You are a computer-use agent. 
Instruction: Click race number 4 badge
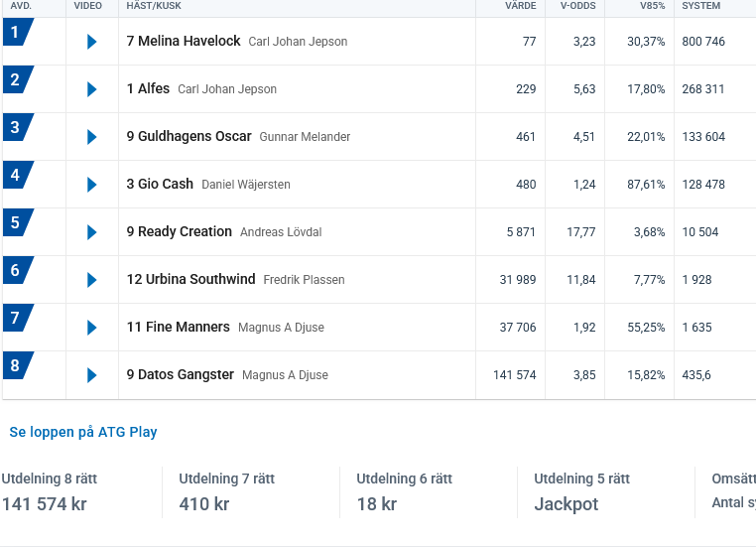17,176
